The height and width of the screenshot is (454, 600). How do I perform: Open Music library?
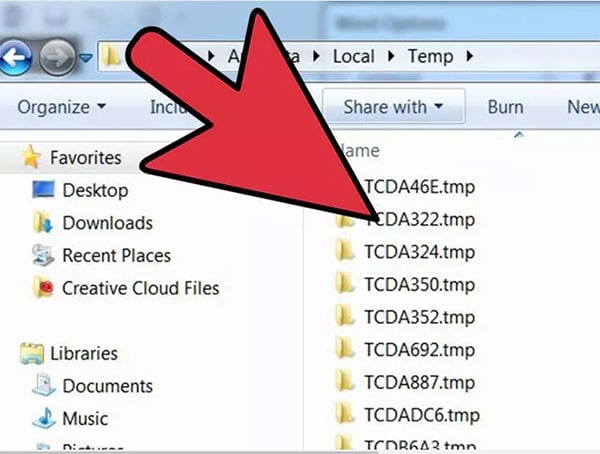pyautogui.click(x=85, y=418)
